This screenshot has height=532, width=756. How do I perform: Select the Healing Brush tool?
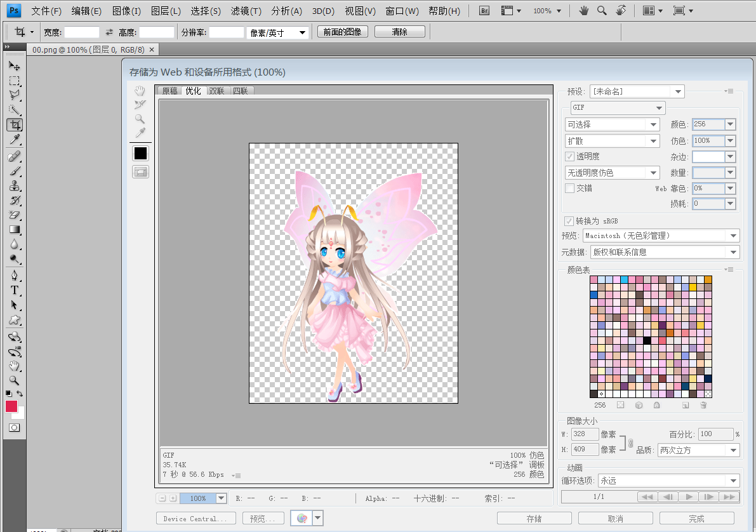[15, 156]
